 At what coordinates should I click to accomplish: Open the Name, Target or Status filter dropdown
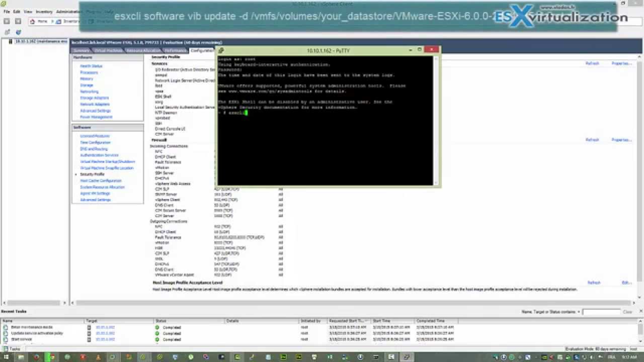click(551, 312)
